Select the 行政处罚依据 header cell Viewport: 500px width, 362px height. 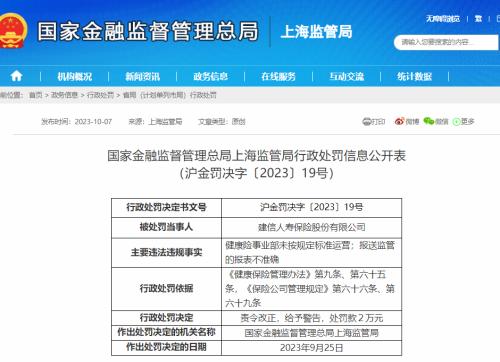(x=166, y=289)
